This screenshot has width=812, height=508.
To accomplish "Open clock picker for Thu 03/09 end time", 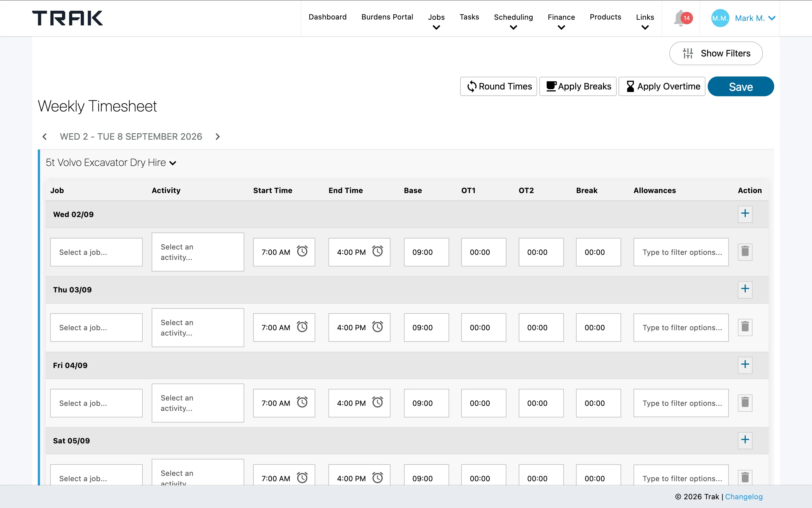I will coord(378,327).
